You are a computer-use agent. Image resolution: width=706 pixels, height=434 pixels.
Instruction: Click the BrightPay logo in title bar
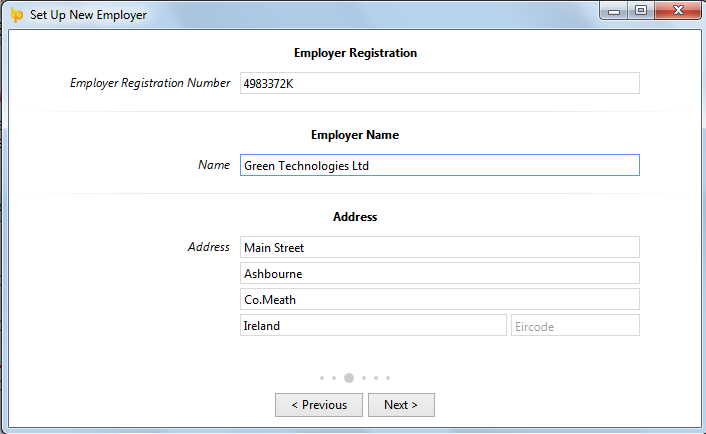pyautogui.click(x=17, y=15)
